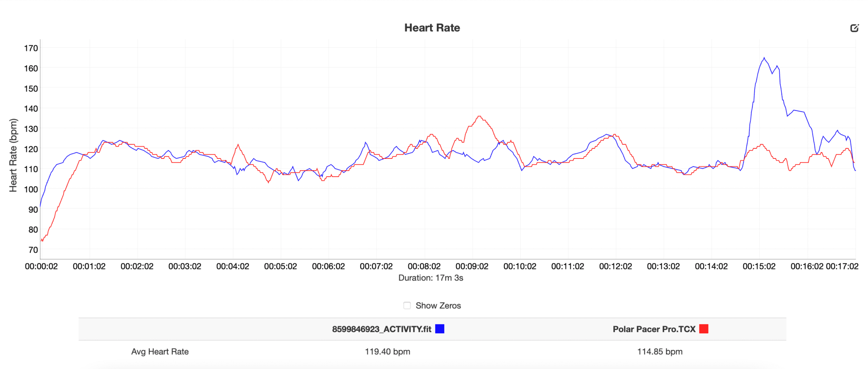
Task: Click the 00:16:02 time axis tick
Action: coord(807,266)
